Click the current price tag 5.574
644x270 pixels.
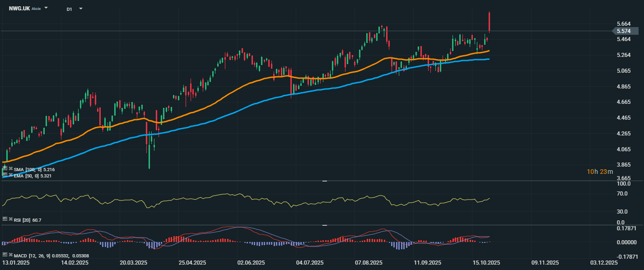tap(625, 31)
